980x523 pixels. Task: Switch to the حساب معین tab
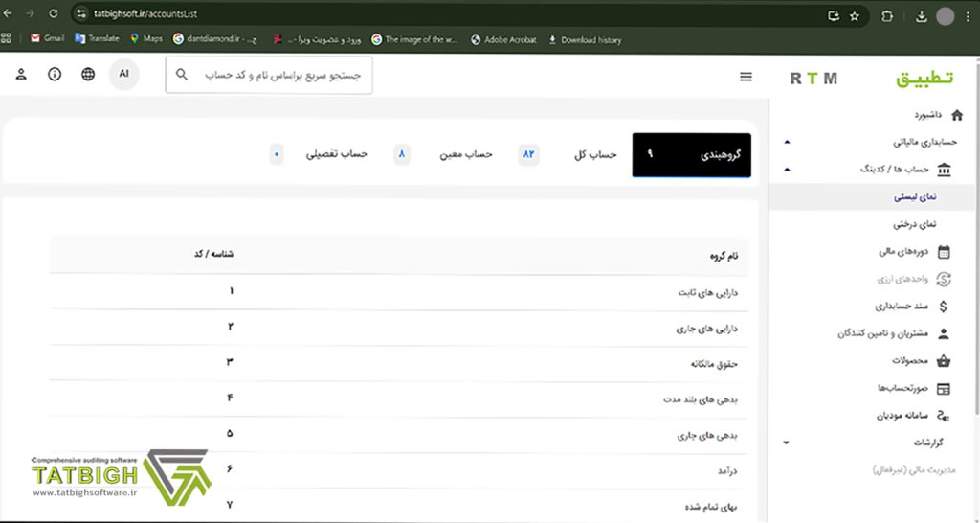[x=465, y=154]
